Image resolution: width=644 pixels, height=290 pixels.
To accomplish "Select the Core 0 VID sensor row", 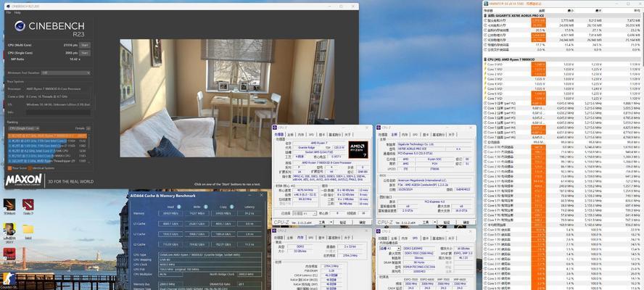I will tap(562, 65).
